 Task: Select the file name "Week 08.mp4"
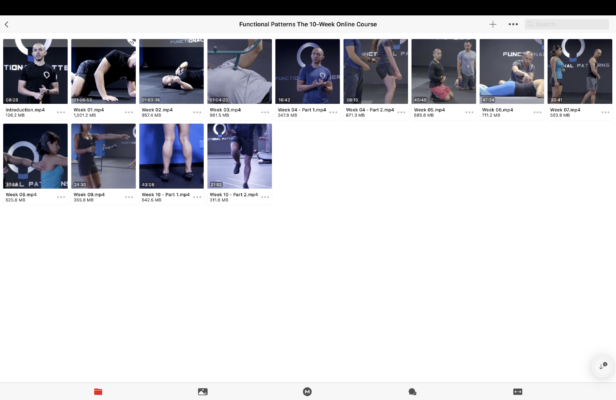[21, 195]
